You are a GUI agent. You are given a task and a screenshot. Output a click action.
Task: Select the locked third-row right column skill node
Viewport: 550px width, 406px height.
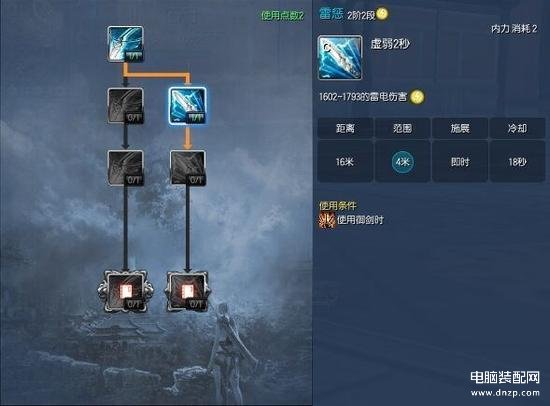click(188, 168)
